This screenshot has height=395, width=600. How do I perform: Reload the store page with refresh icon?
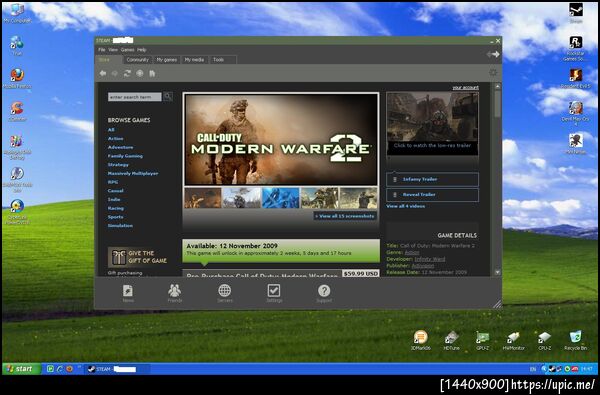coord(127,73)
